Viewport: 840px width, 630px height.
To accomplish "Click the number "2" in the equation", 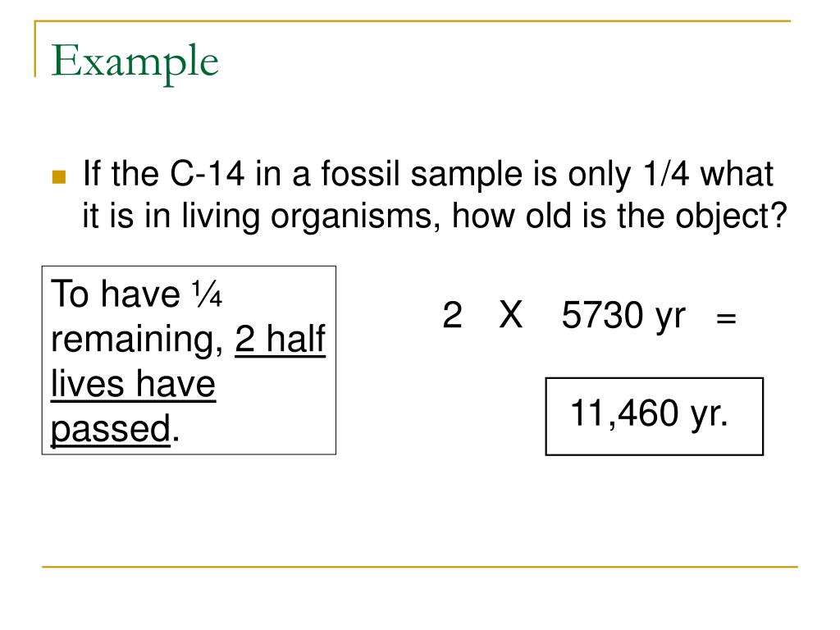I will point(452,316).
